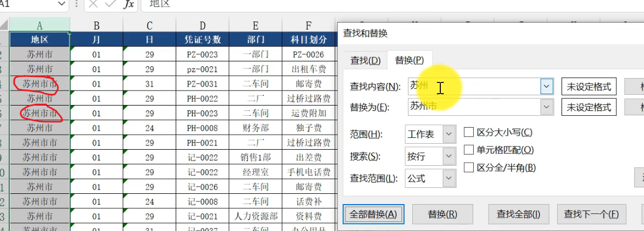Viewport: 644px width, 231px height.
Task: Select column D header
Action: (203, 25)
